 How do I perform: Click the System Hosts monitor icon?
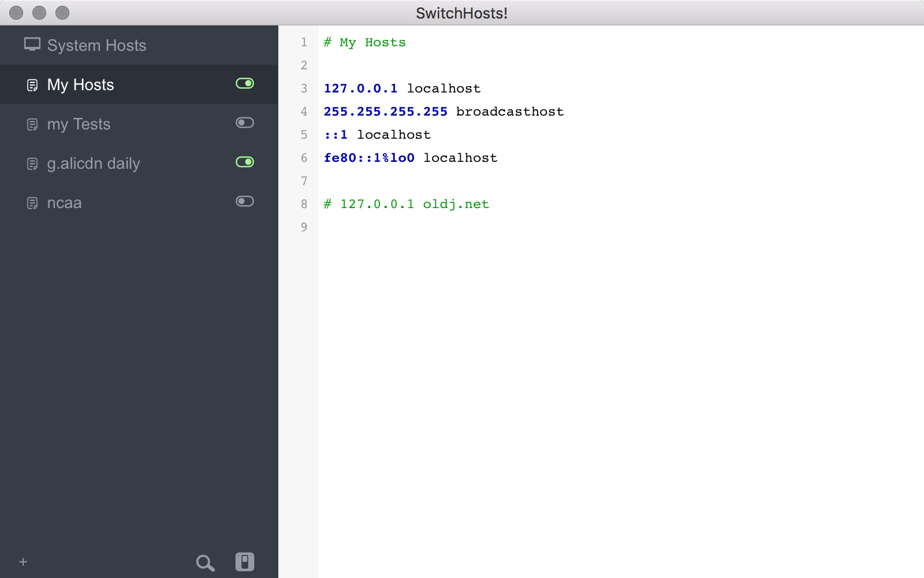(32, 45)
